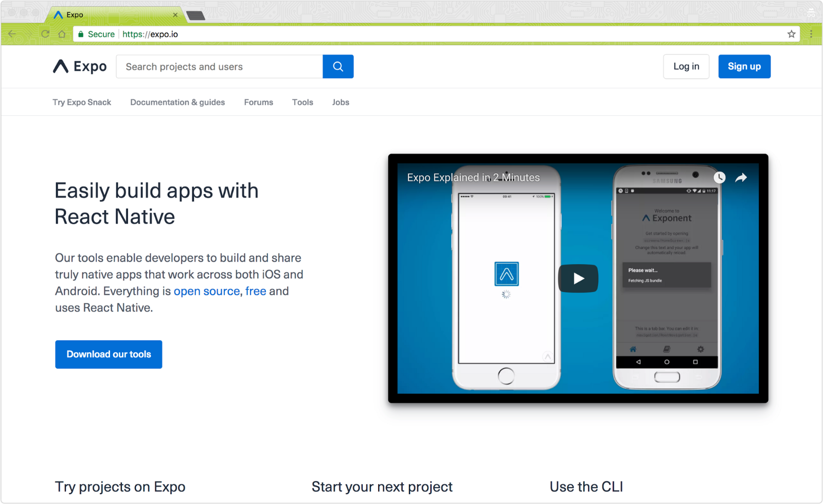The width and height of the screenshot is (823, 504).
Task: Click the video title Expo Explained in 2 Minutes
Action: point(473,177)
